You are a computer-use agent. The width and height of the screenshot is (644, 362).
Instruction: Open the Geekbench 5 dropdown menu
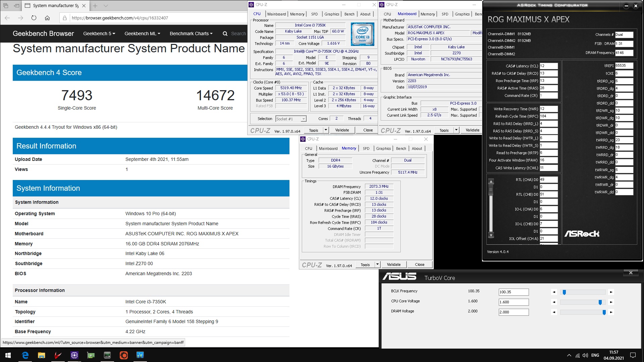(99, 34)
